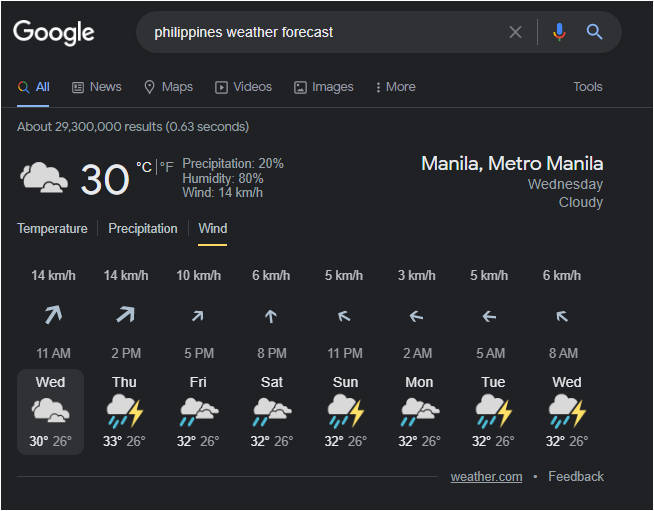Screen dimensions: 654x511
Task: Click the blue search magnifier icon
Action: click(x=594, y=32)
